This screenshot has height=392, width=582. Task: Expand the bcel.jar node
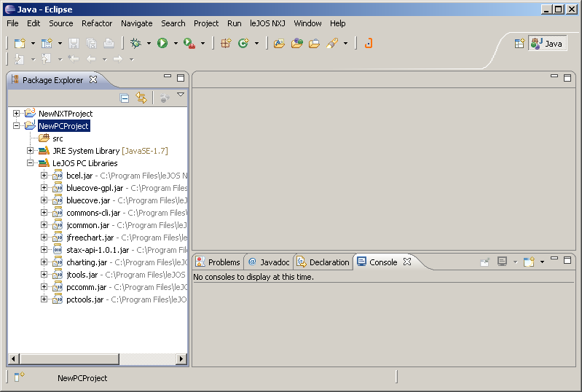(44, 175)
